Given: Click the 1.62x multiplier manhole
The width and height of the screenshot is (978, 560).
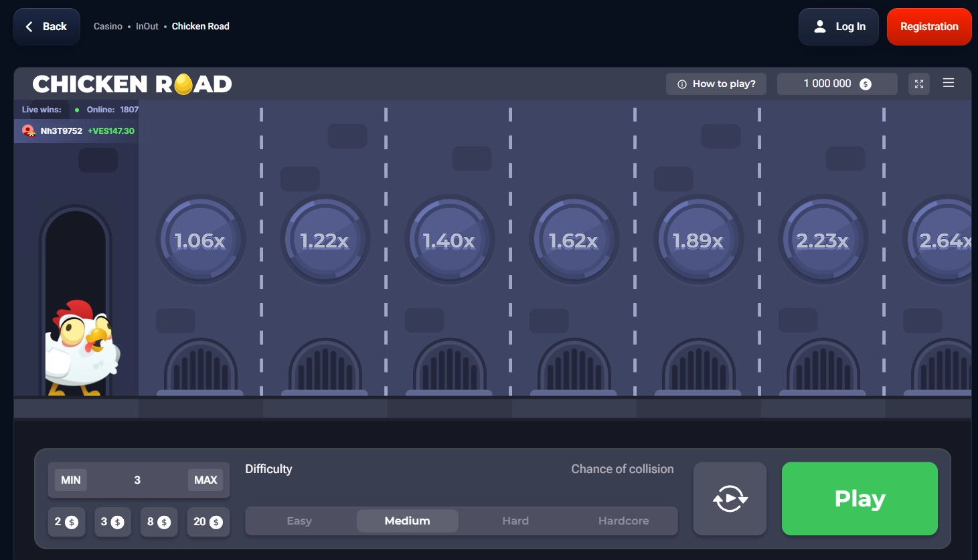Looking at the screenshot, I should [574, 240].
